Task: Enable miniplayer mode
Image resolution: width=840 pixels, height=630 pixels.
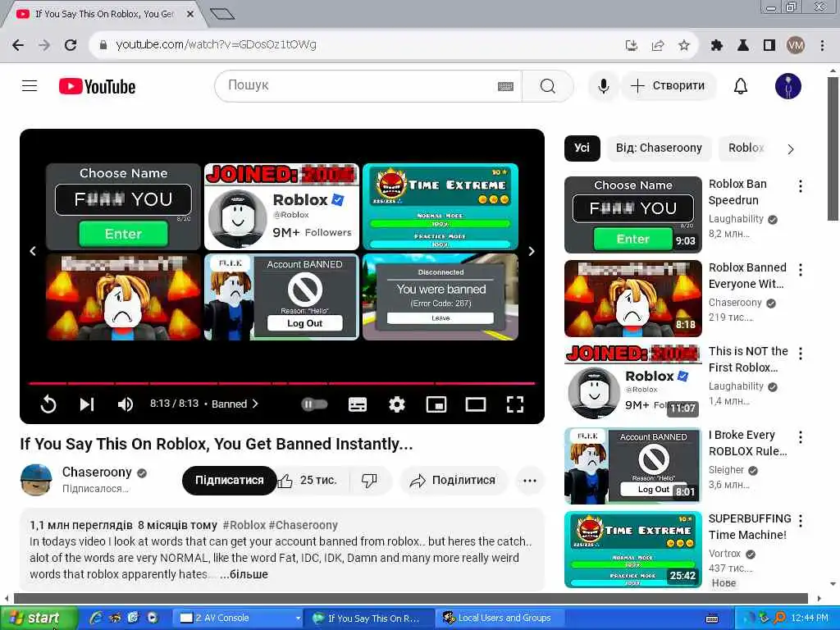Action: click(436, 404)
